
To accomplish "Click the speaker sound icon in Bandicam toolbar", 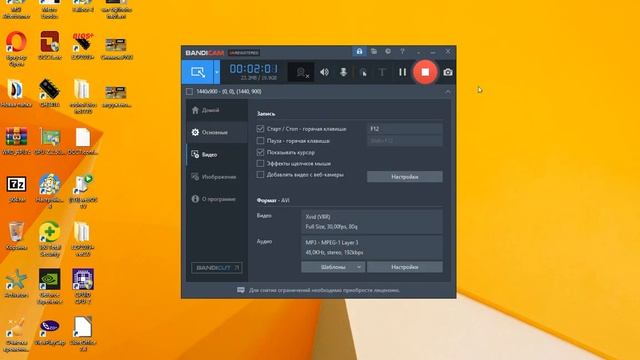I will click(x=324, y=72).
